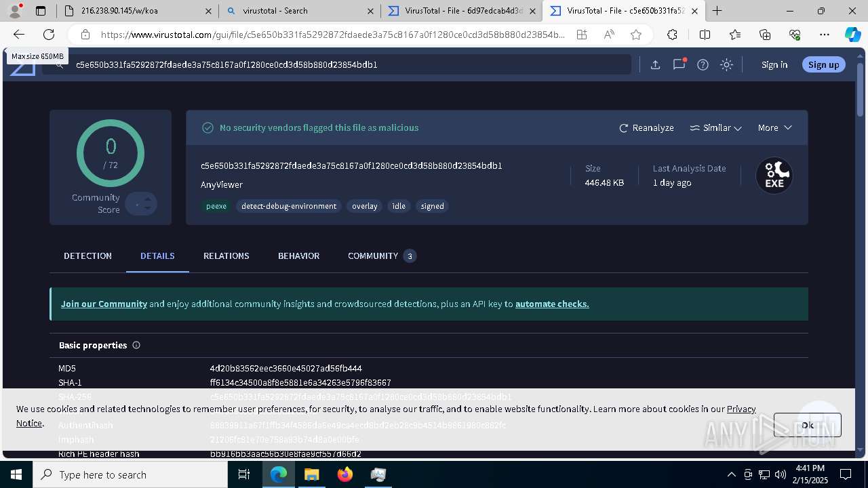The width and height of the screenshot is (868, 488).
Task: Click the Reanalyze button
Action: [646, 127]
